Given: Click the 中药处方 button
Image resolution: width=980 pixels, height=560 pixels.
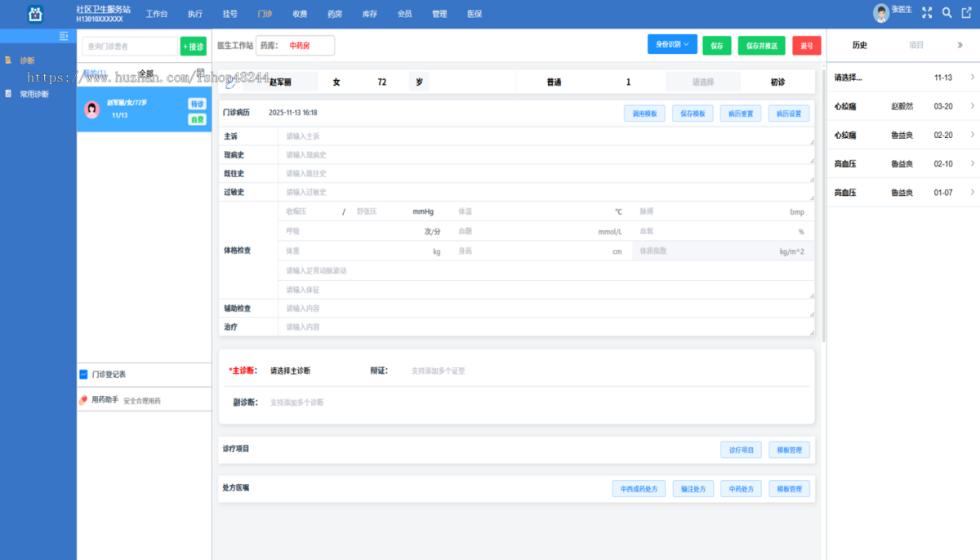Looking at the screenshot, I should click(741, 489).
